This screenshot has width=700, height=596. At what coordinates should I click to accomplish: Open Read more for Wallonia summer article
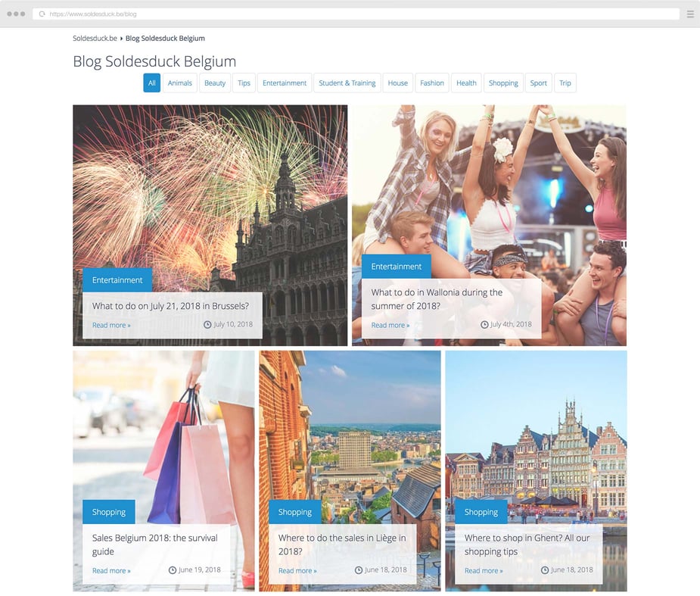[390, 326]
